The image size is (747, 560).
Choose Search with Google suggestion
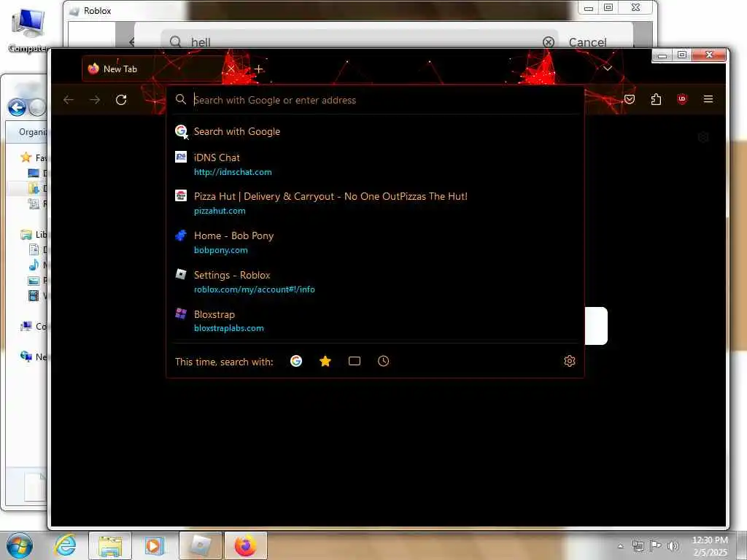[375, 131]
